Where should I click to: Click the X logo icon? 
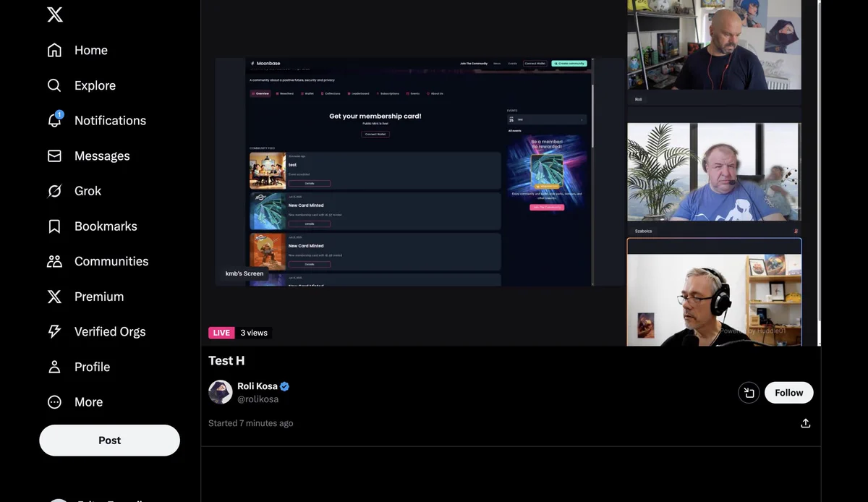[55, 14]
